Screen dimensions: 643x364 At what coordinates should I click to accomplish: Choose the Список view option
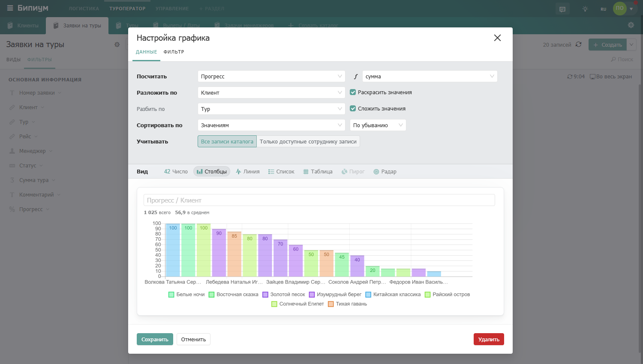281,172
